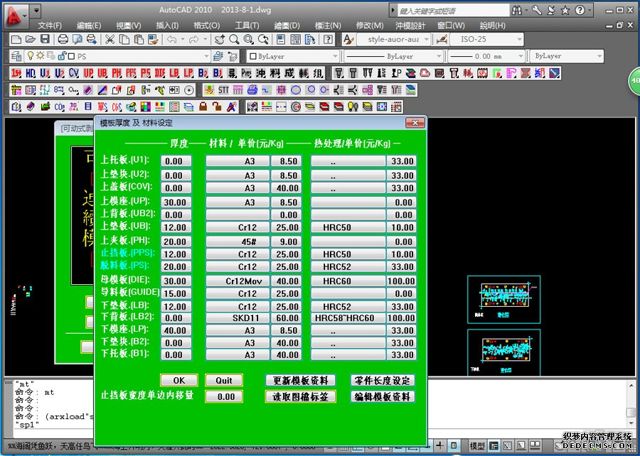
Task: Click the 上模座(UP) thickness 30.00 field
Action: tap(176, 202)
